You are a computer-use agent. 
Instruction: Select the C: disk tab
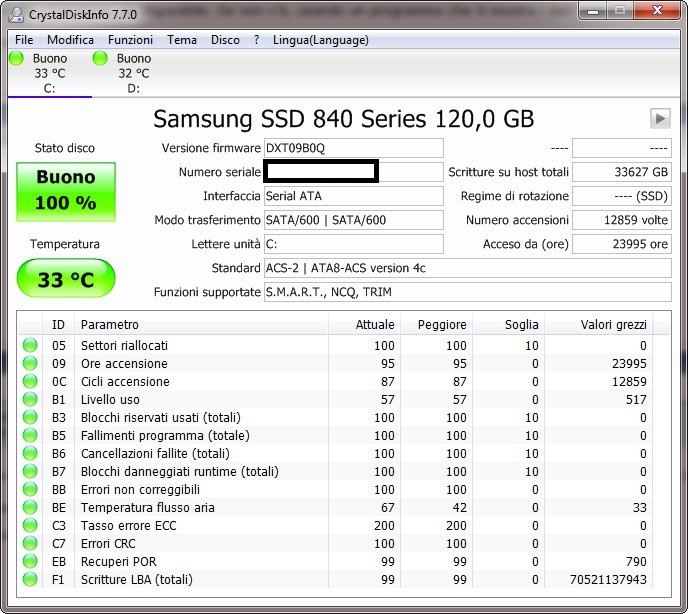(x=49, y=73)
